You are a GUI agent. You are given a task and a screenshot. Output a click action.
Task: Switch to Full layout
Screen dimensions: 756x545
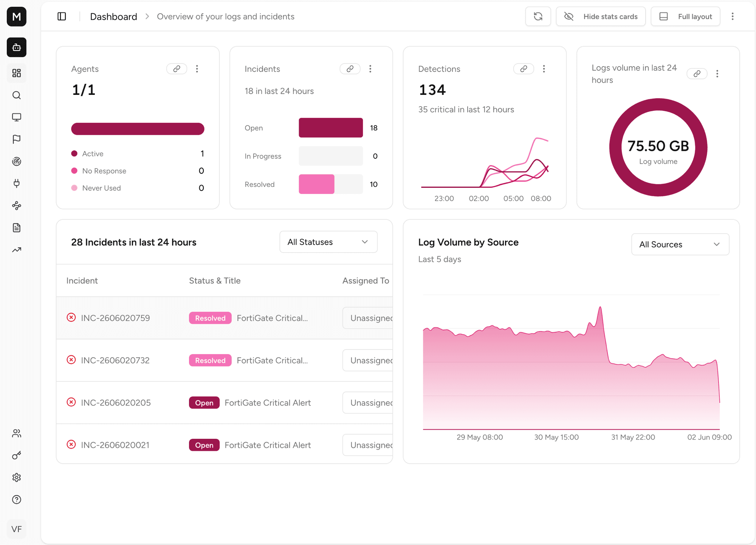(x=685, y=16)
